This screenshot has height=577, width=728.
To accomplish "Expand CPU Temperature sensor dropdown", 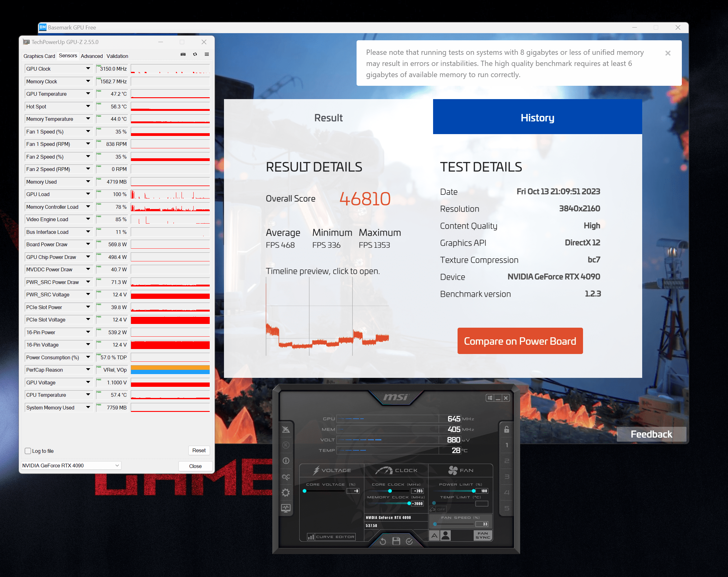I will (x=88, y=395).
